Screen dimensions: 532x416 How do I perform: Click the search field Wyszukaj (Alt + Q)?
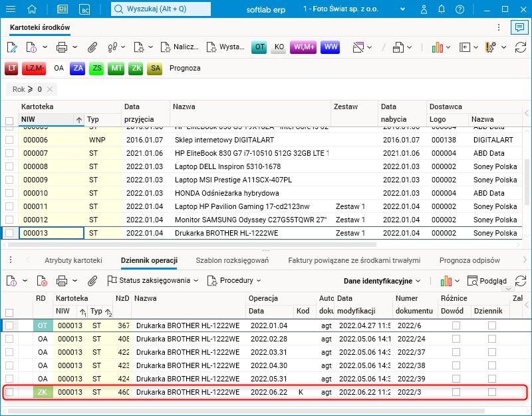coord(160,9)
